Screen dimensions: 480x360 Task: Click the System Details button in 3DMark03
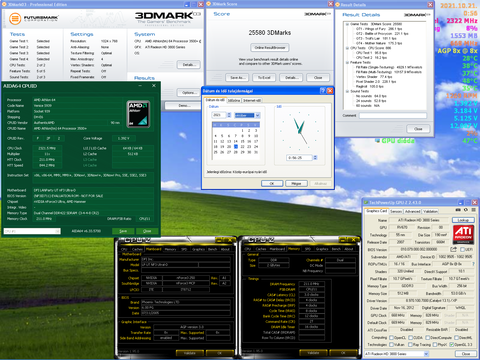[x=188, y=65]
